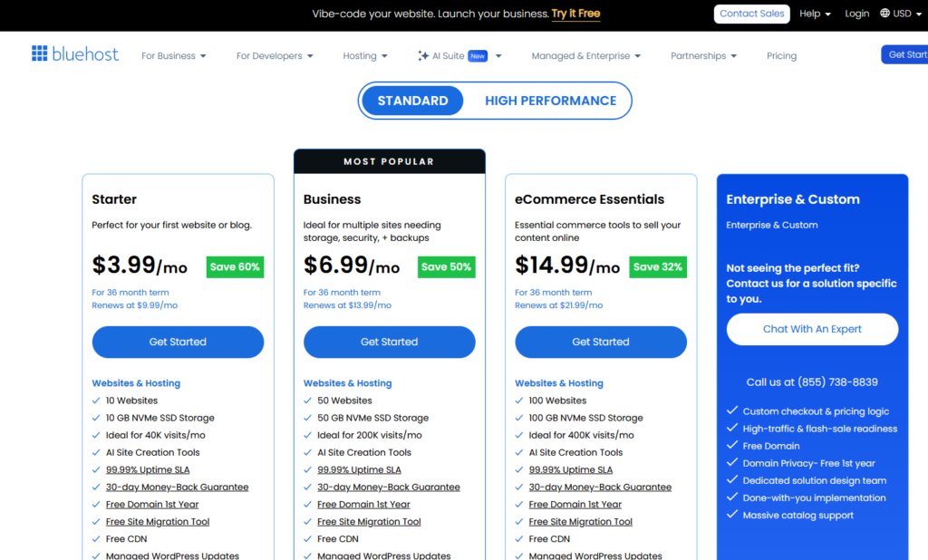Open the For Developers dropdown
The width and height of the screenshot is (928, 560).
pyautogui.click(x=275, y=55)
